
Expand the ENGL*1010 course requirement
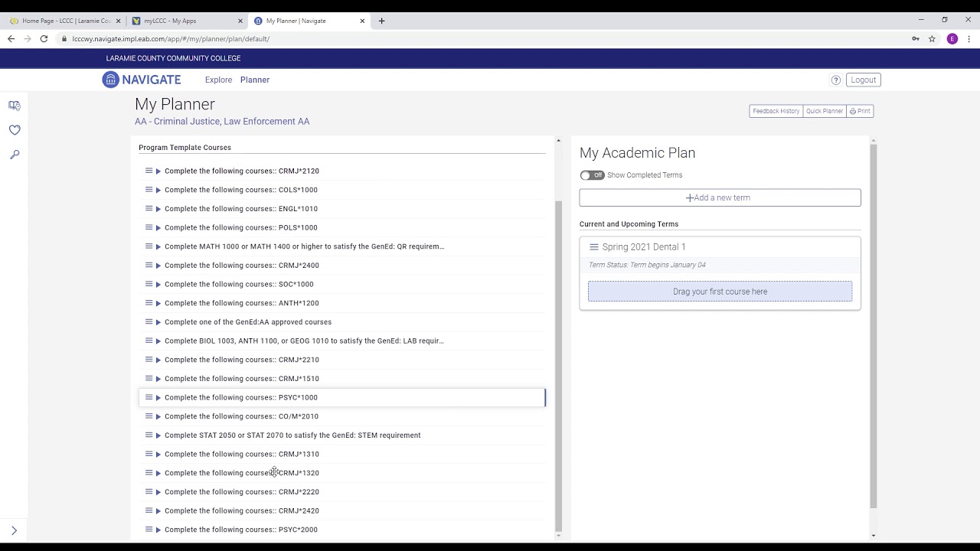point(158,209)
